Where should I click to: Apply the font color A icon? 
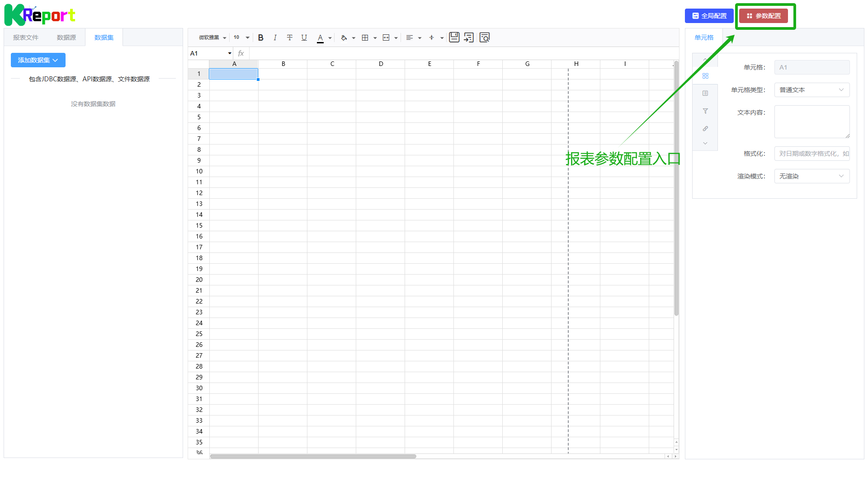click(x=320, y=38)
